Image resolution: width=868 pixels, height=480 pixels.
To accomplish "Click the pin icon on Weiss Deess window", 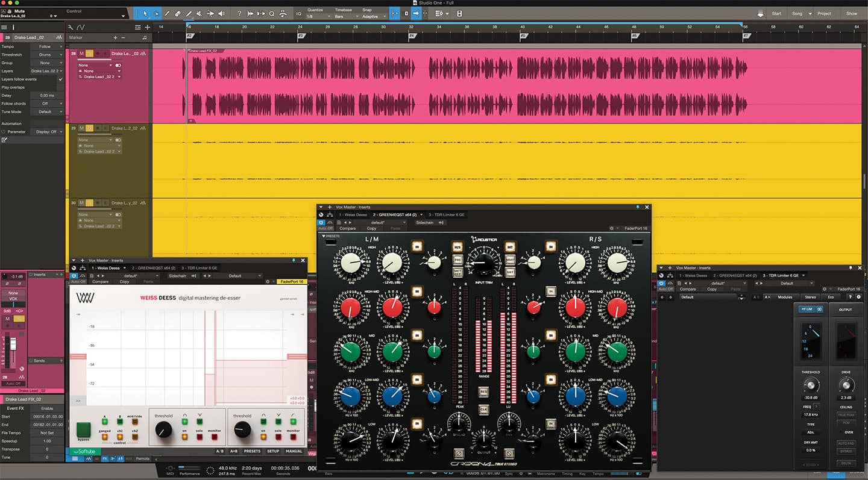I will 294,260.
